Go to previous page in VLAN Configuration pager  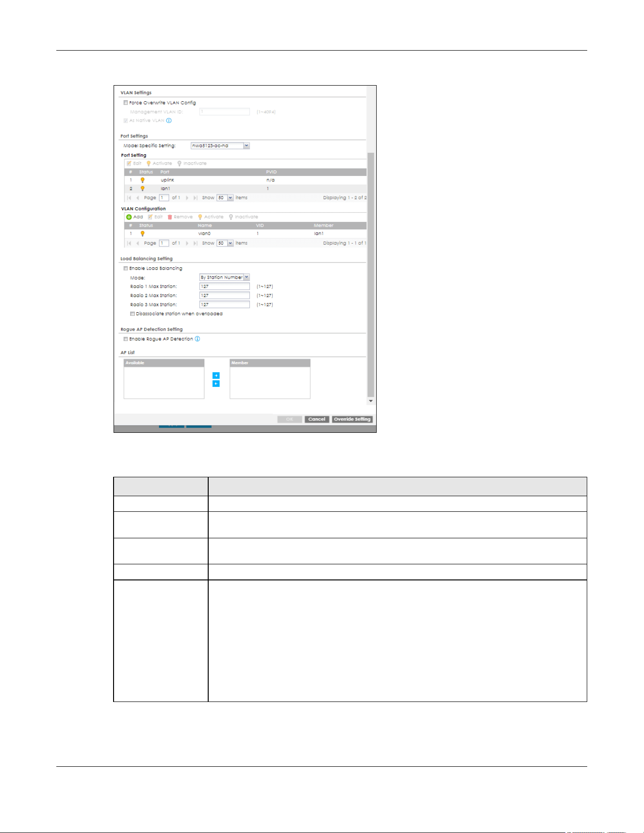point(138,243)
